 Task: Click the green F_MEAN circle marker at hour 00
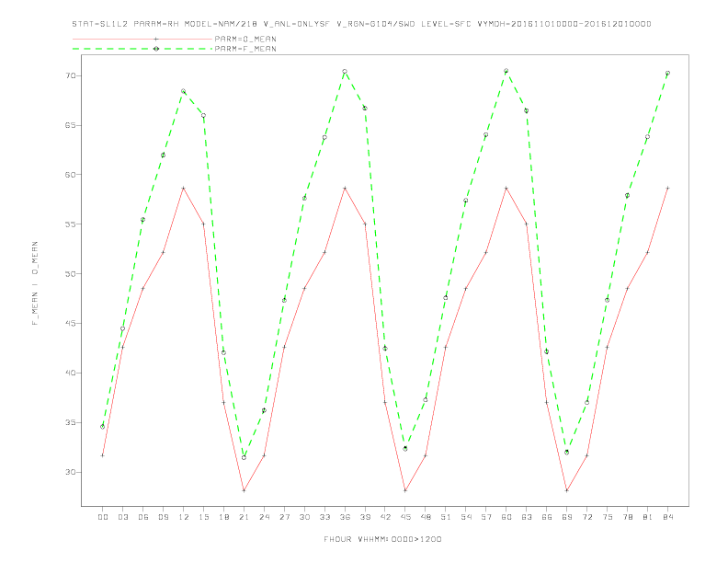tap(103, 427)
